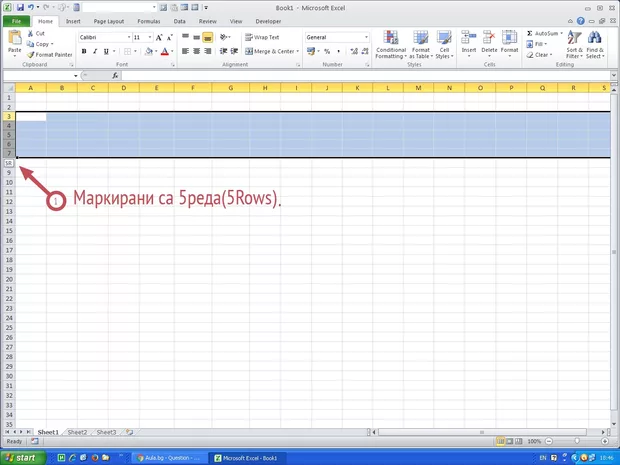
Task: Open the Formulas ribbon tab
Action: click(148, 20)
